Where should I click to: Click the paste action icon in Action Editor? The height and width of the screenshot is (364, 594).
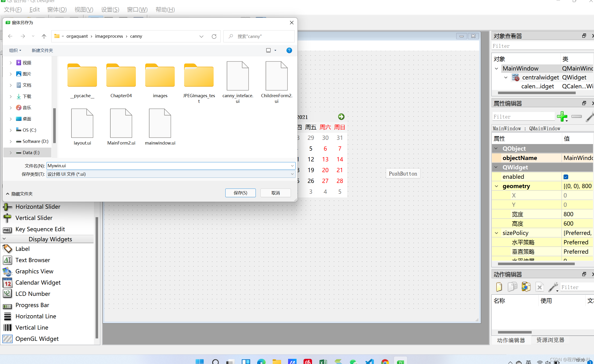click(526, 287)
